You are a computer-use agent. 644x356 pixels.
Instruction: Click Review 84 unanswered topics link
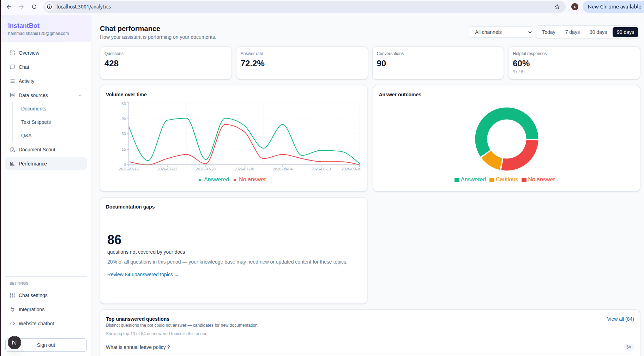click(143, 274)
